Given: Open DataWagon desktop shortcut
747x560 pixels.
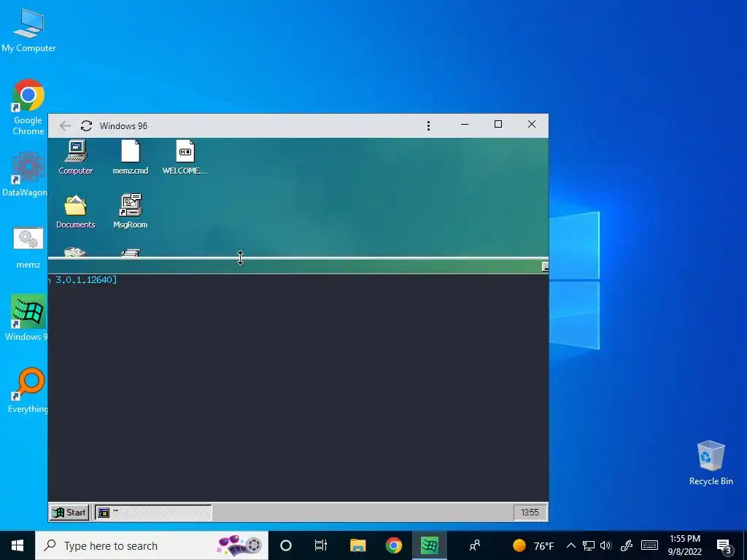Looking at the screenshot, I should [25, 174].
